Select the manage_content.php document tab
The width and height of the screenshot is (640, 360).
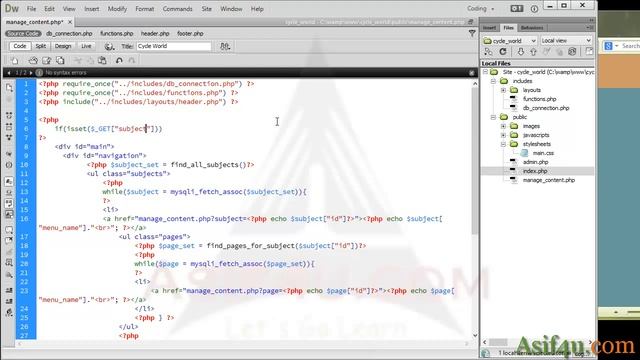point(35,22)
